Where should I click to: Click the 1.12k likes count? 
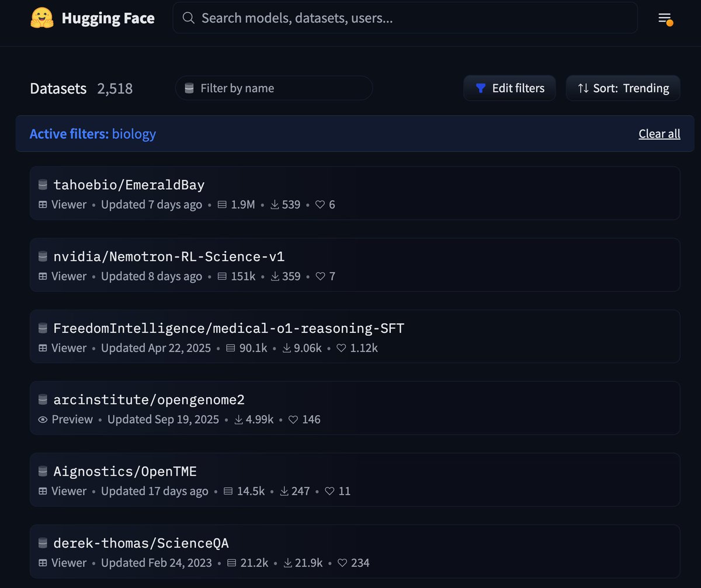pos(364,348)
